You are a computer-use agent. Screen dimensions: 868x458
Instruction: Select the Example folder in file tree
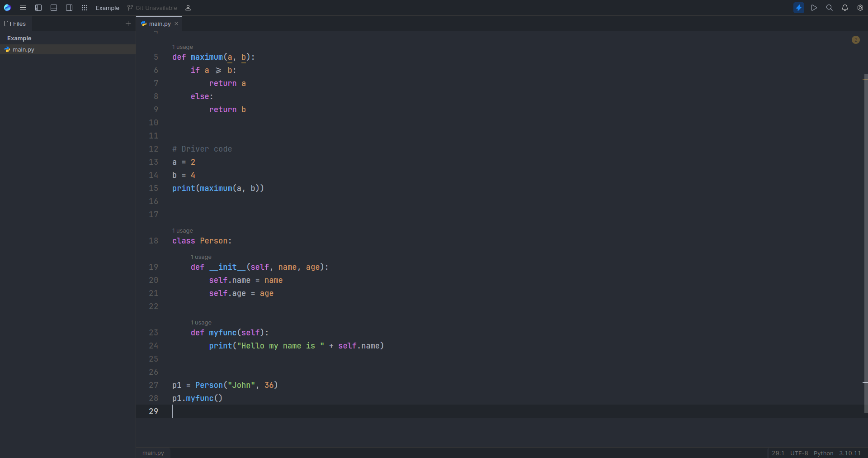point(19,38)
